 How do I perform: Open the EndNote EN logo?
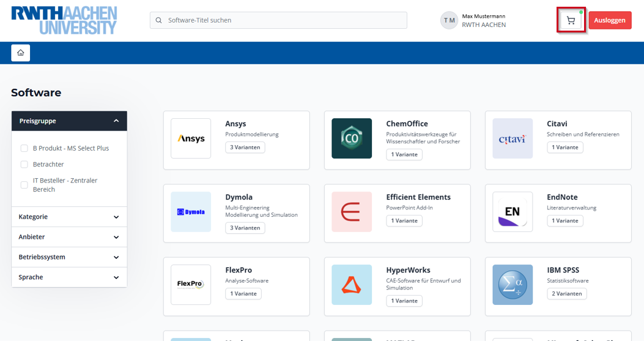tap(513, 212)
